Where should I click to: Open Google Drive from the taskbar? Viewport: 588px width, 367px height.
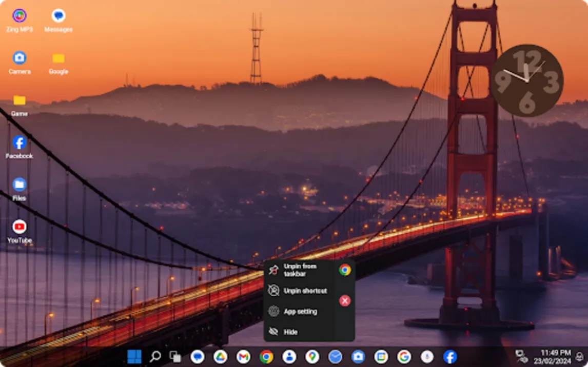coord(220,357)
